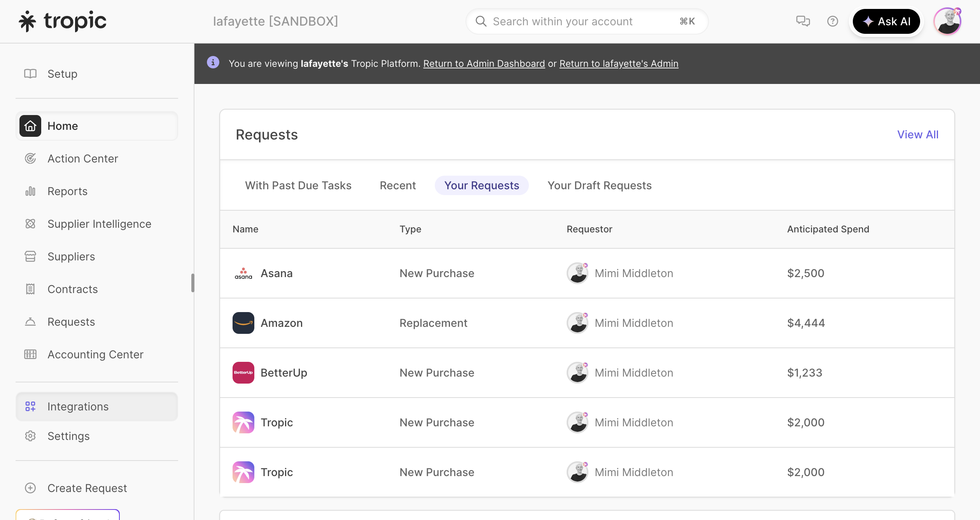Switch to Your Draft Requests tab
This screenshot has height=520, width=980.
coord(599,185)
